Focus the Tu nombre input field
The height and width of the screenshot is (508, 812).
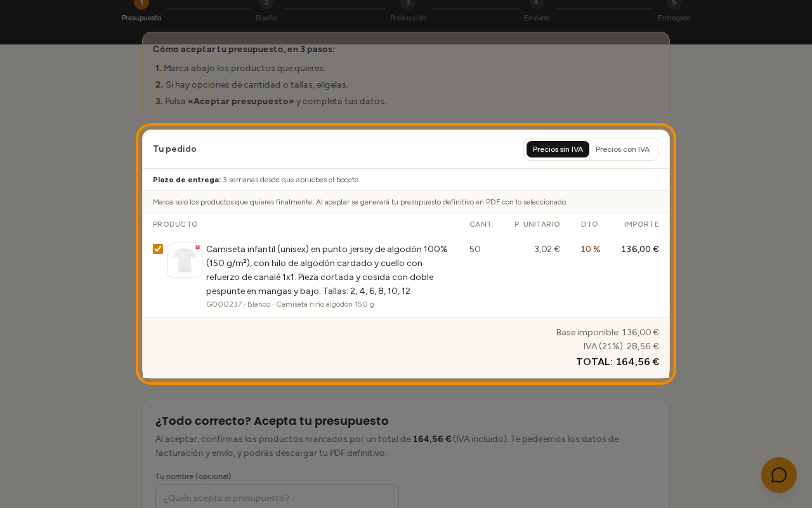tap(277, 497)
